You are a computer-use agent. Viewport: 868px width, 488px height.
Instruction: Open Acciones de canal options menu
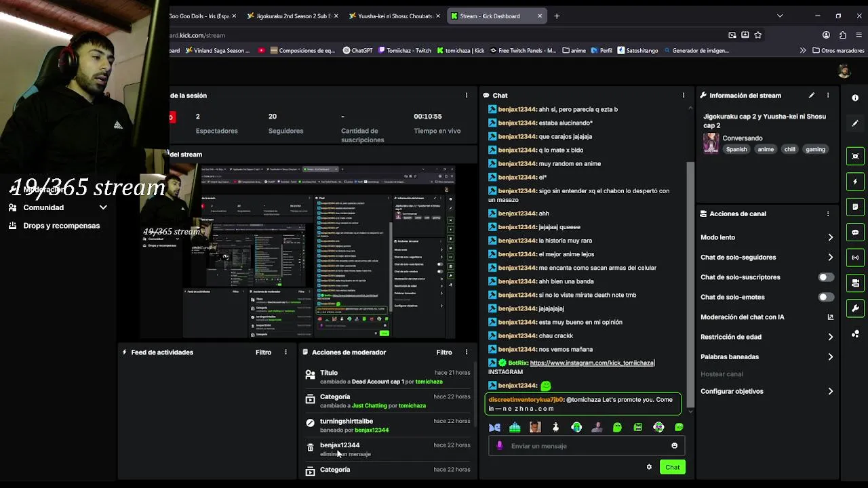point(828,213)
